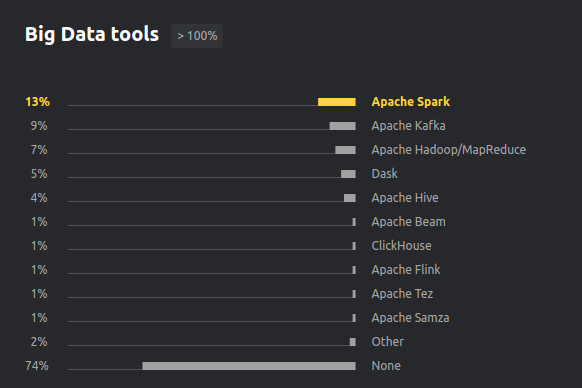
Task: Click the long gray None bar
Action: (x=249, y=366)
